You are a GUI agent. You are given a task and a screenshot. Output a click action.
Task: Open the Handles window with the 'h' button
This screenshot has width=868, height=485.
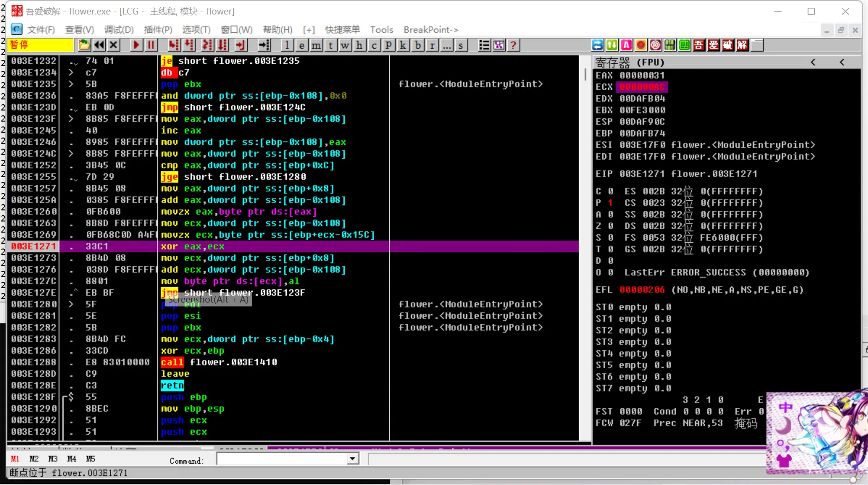[x=359, y=45]
